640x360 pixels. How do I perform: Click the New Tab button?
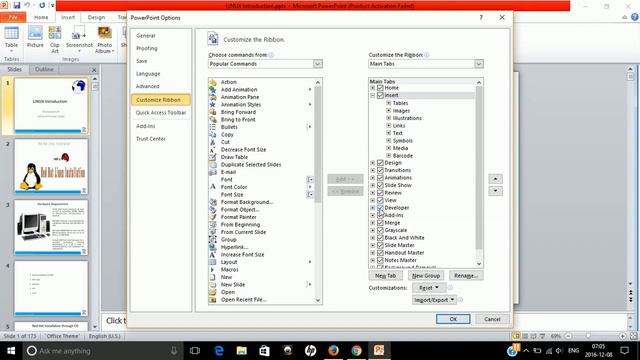click(x=385, y=276)
